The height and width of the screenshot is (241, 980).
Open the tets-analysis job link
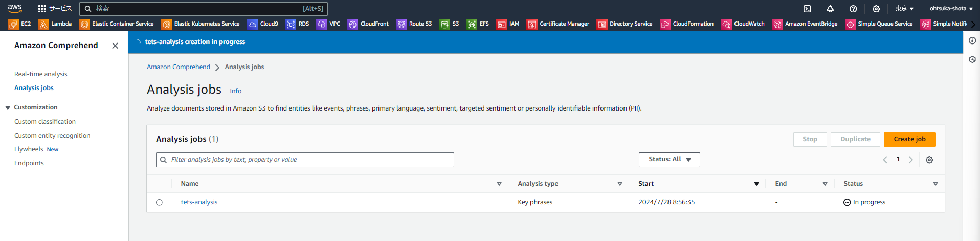[x=199, y=202]
